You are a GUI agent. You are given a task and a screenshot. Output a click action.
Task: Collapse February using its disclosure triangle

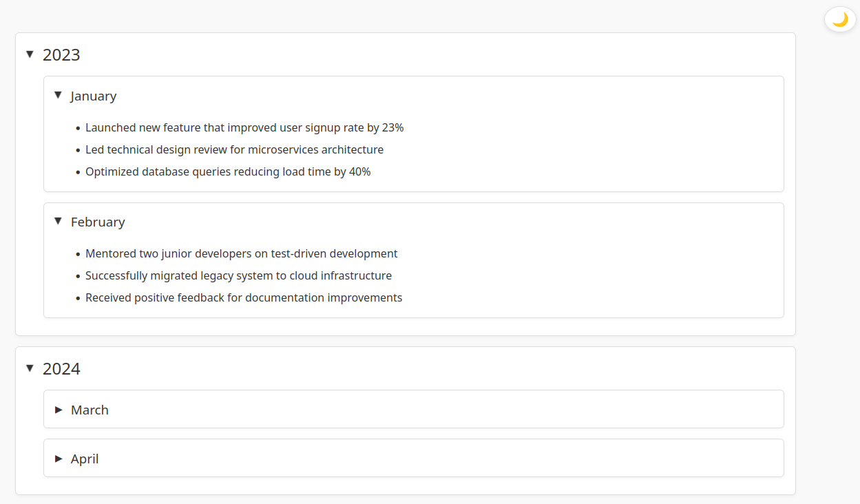click(x=59, y=222)
